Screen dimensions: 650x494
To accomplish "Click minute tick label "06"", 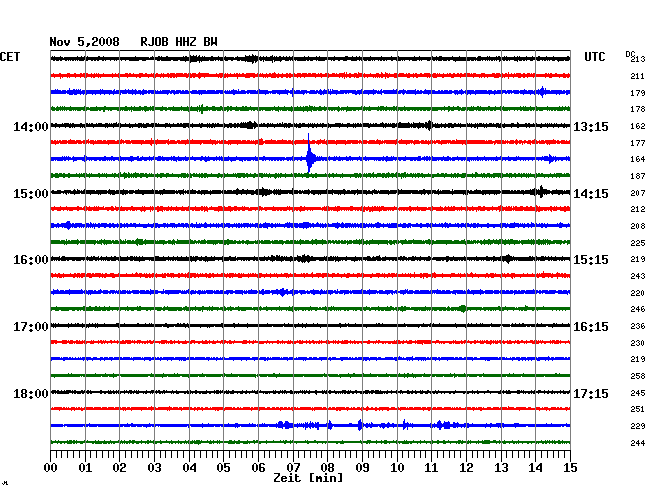I will click(258, 468).
